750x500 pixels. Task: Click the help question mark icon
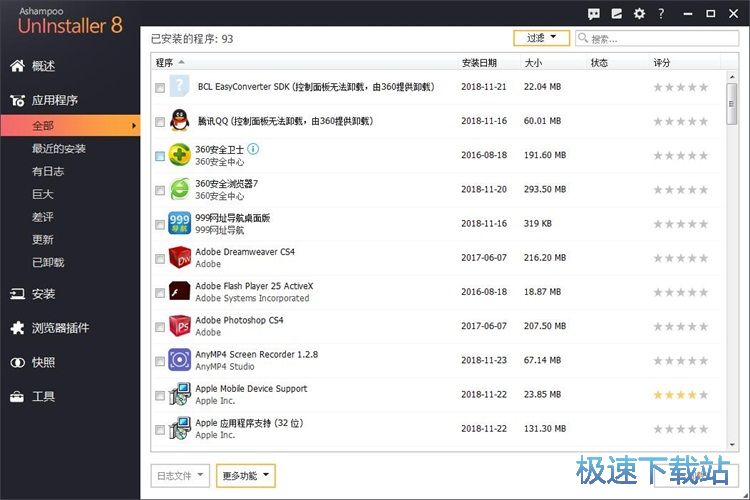coord(661,14)
